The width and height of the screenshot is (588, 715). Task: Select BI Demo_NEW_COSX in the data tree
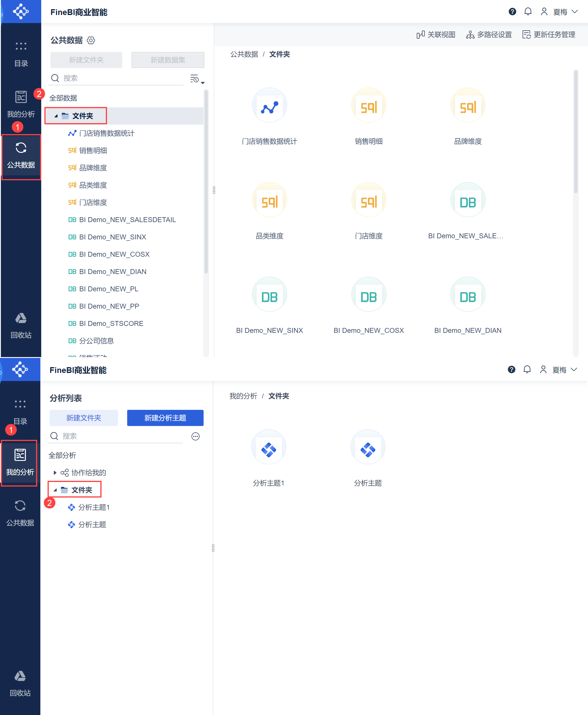114,254
